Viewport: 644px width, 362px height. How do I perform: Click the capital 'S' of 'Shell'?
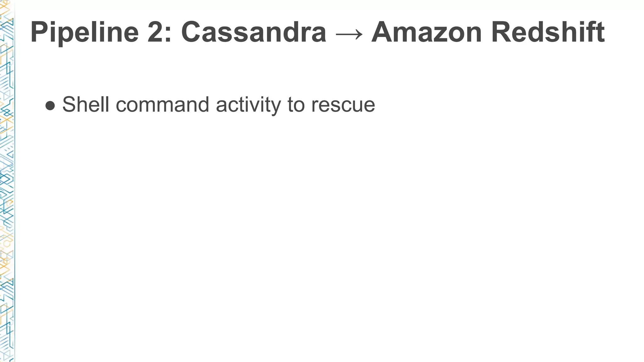click(x=69, y=104)
